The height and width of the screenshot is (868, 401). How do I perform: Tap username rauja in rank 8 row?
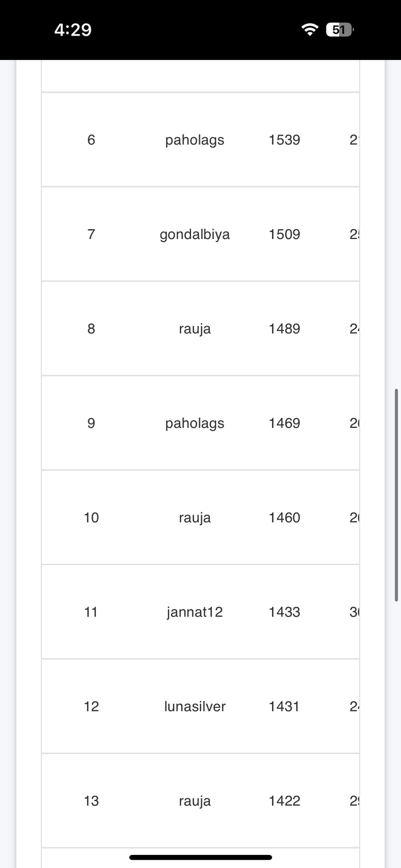[195, 329]
